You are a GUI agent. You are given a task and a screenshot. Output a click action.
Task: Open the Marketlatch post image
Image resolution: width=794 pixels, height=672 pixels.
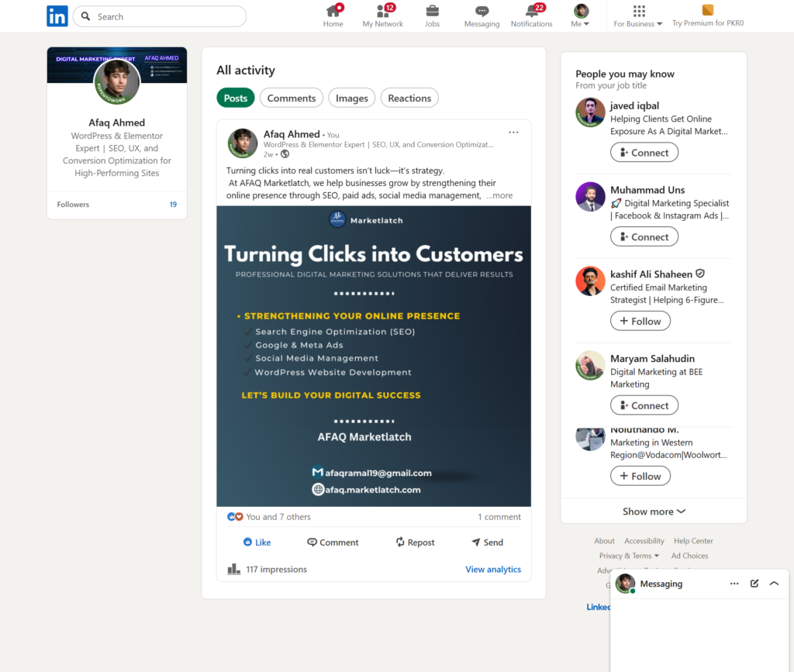tap(374, 356)
